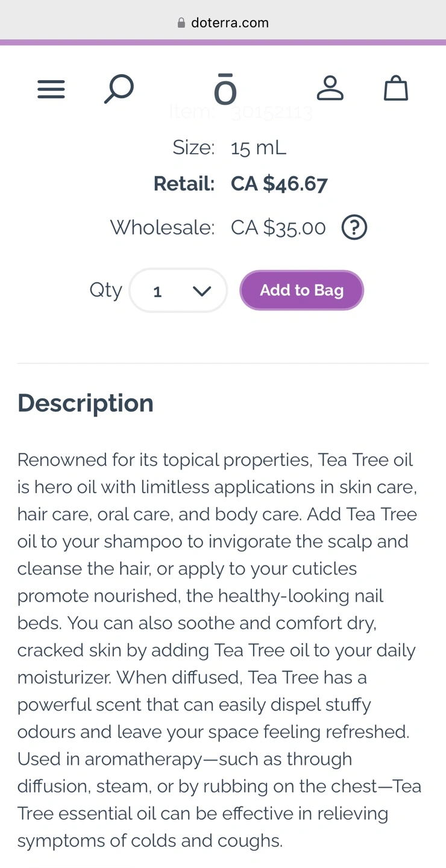Click the wholesale price help icon
This screenshot has width=446, height=868.
[354, 228]
